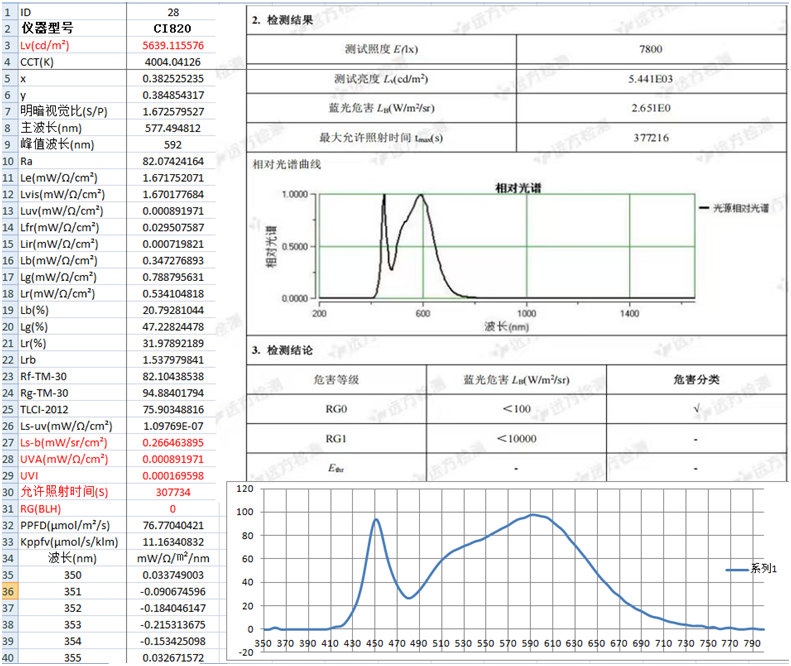Click the Ls-b value 0.266463895
The height and width of the screenshot is (666, 791).
click(x=173, y=443)
